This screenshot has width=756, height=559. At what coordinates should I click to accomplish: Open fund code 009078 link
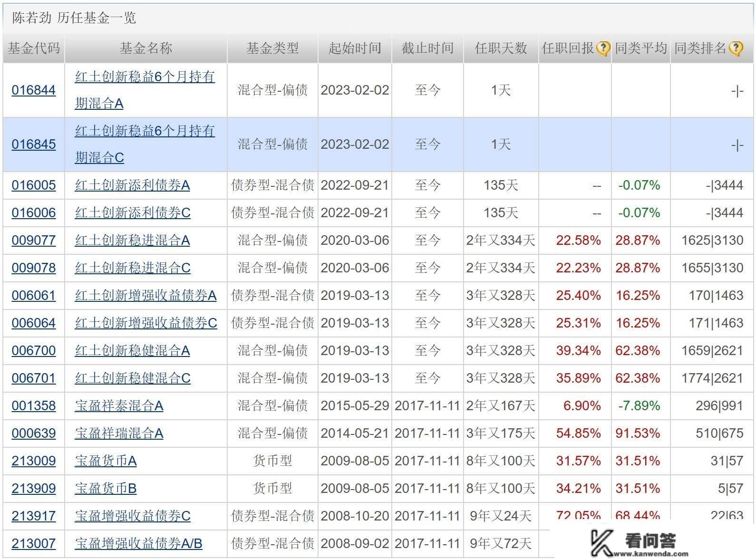pyautogui.click(x=34, y=268)
